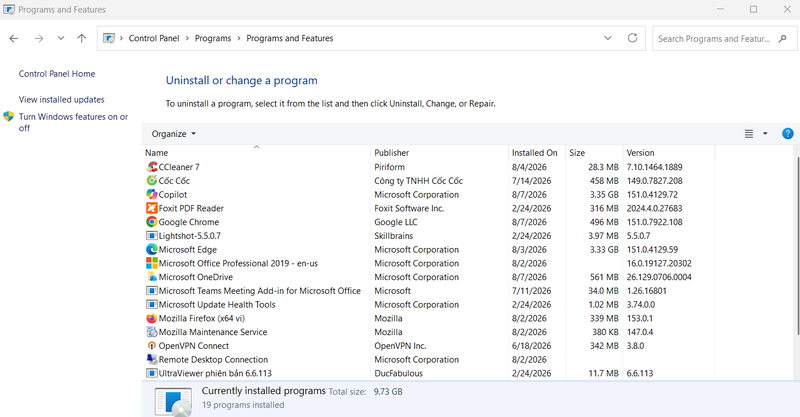Click the Remote Desktop Connection icon
This screenshot has width=800, height=417.
[x=152, y=360]
